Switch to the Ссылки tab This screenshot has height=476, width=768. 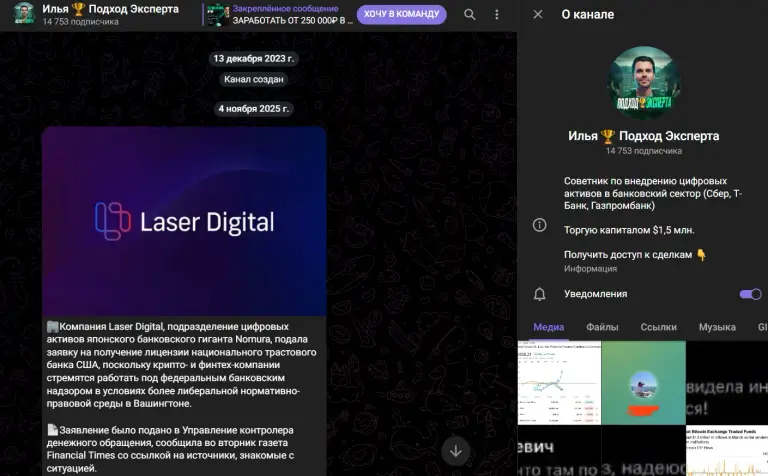pos(658,327)
